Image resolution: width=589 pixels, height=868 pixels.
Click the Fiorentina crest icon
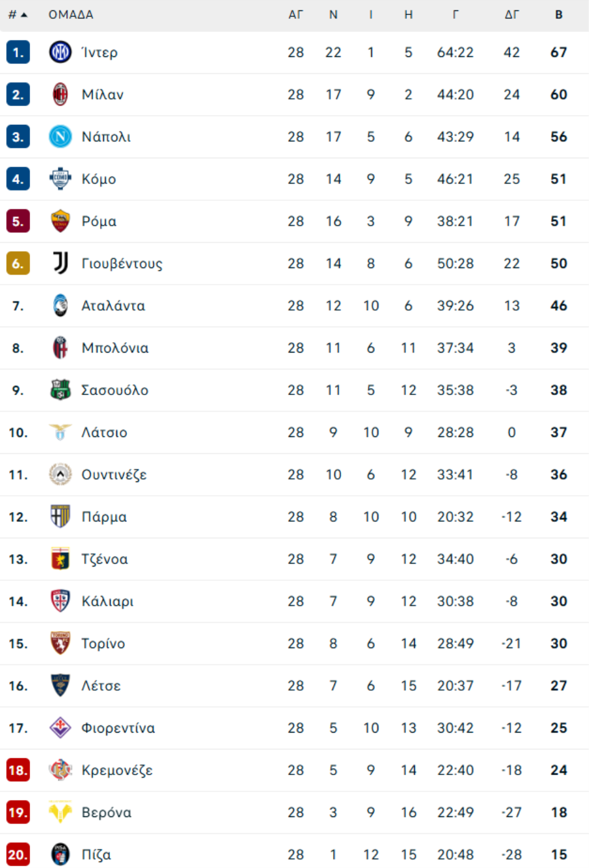[60, 728]
